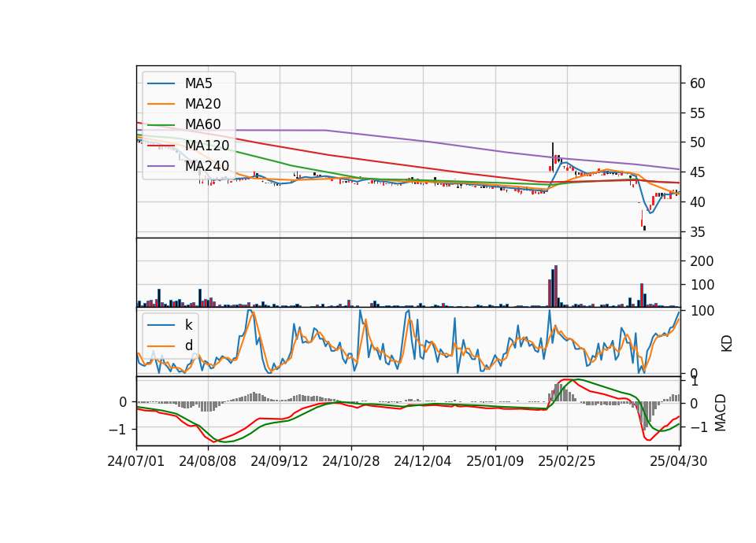Click the 25/01/09 date axis label

click(495, 461)
